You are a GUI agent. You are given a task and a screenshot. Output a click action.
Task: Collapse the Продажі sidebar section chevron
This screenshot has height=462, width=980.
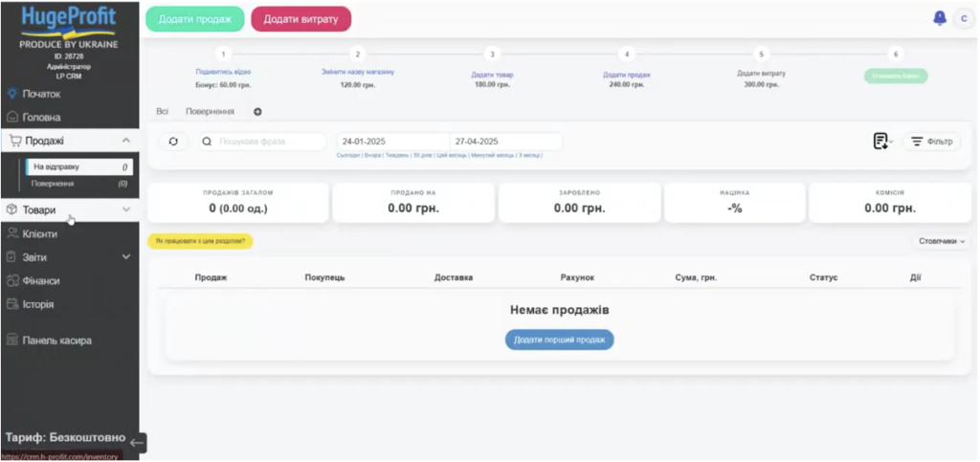(x=125, y=141)
